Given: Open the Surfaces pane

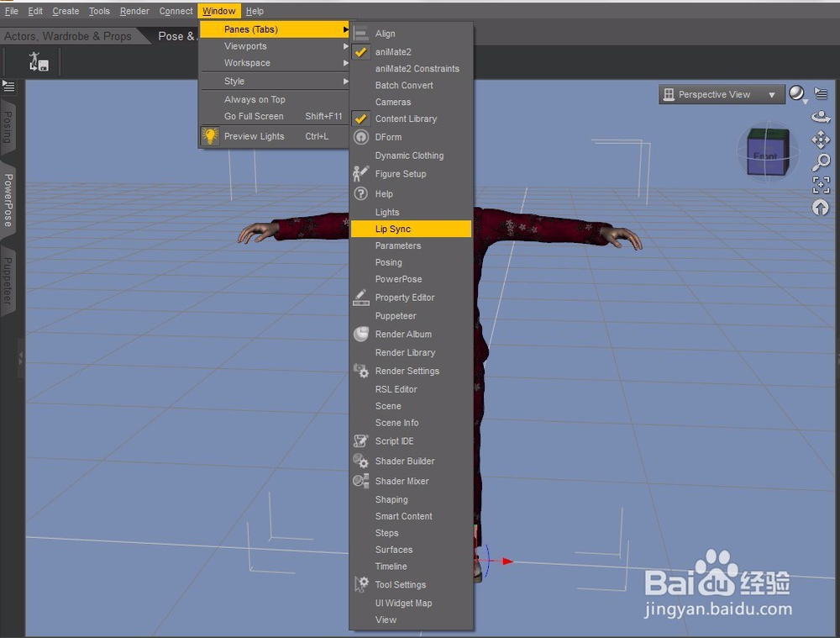Looking at the screenshot, I should [x=411, y=550].
